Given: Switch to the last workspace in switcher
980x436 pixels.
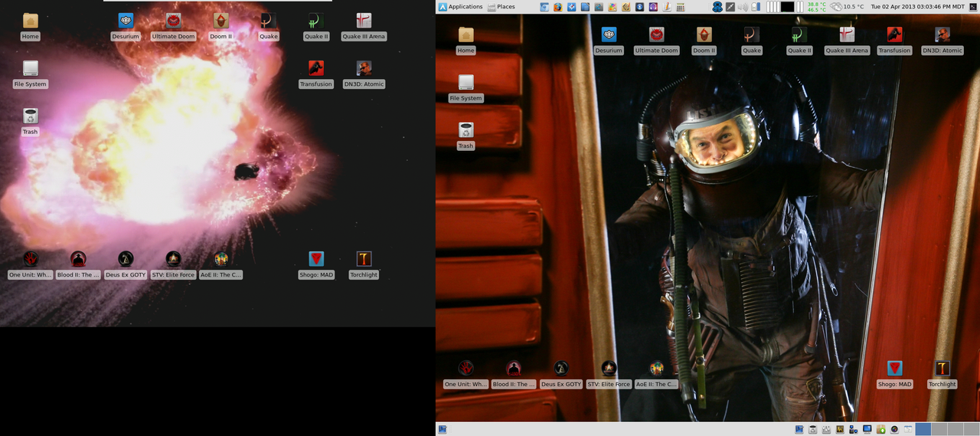Looking at the screenshot, I should [x=972, y=429].
